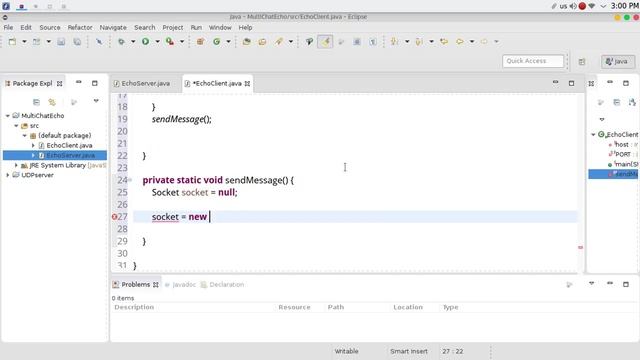
Task: Collapse EchoClient class in Outline
Action: pyautogui.click(x=593, y=134)
